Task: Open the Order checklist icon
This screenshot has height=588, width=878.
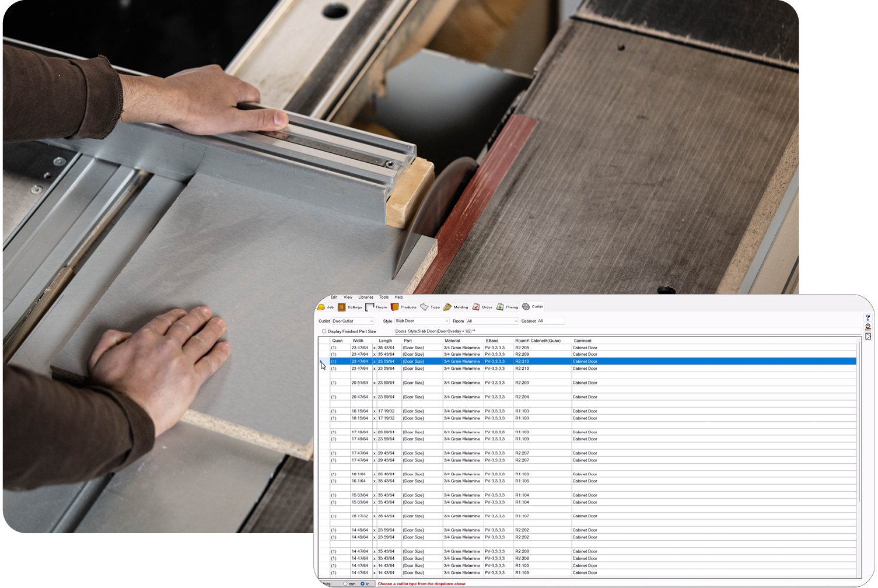Action: click(x=482, y=307)
